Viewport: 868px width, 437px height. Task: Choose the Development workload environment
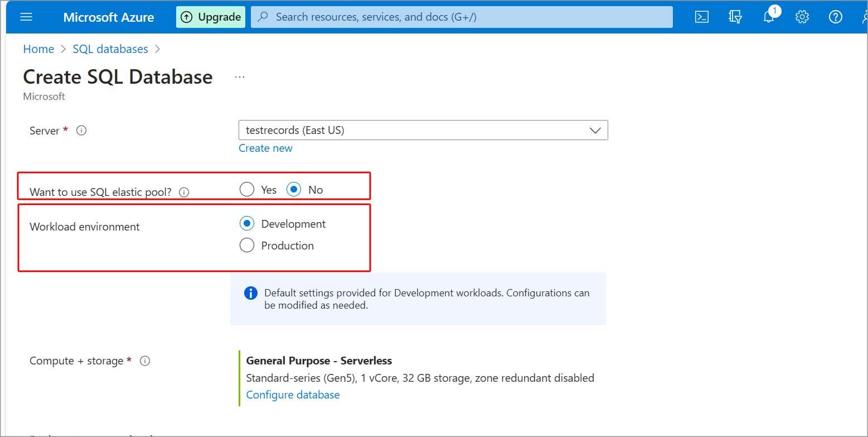pos(247,224)
